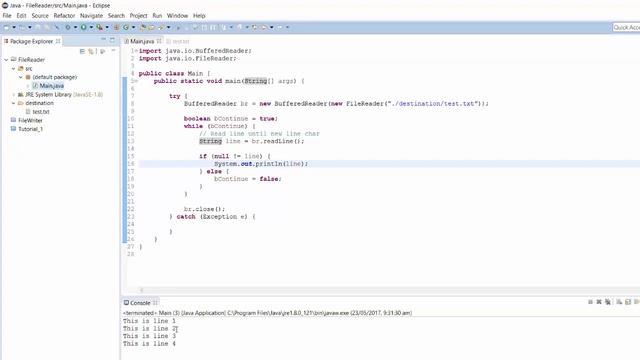Click the New Java Class icon
Image resolution: width=640 pixels, height=360 pixels.
[x=126, y=27]
